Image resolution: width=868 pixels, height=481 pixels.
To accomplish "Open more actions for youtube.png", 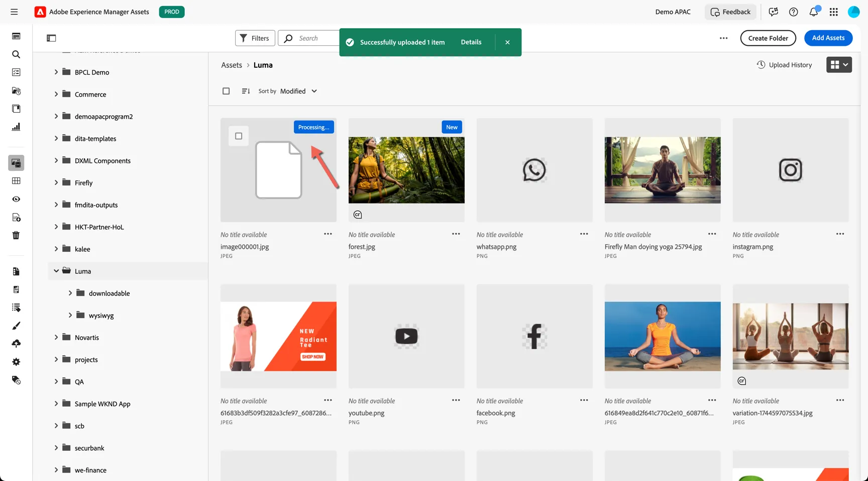I will pyautogui.click(x=456, y=400).
